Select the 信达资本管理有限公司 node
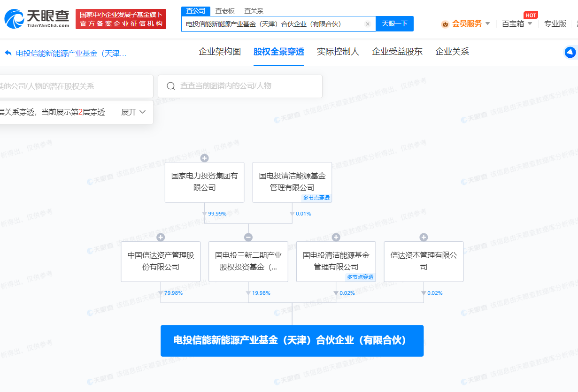 click(424, 261)
